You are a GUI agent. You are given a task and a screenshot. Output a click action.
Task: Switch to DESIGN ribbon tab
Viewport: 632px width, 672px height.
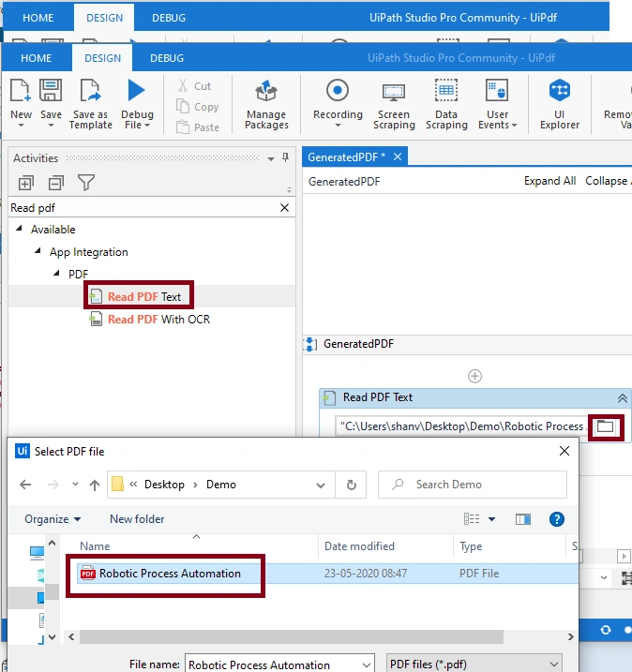pyautogui.click(x=102, y=58)
